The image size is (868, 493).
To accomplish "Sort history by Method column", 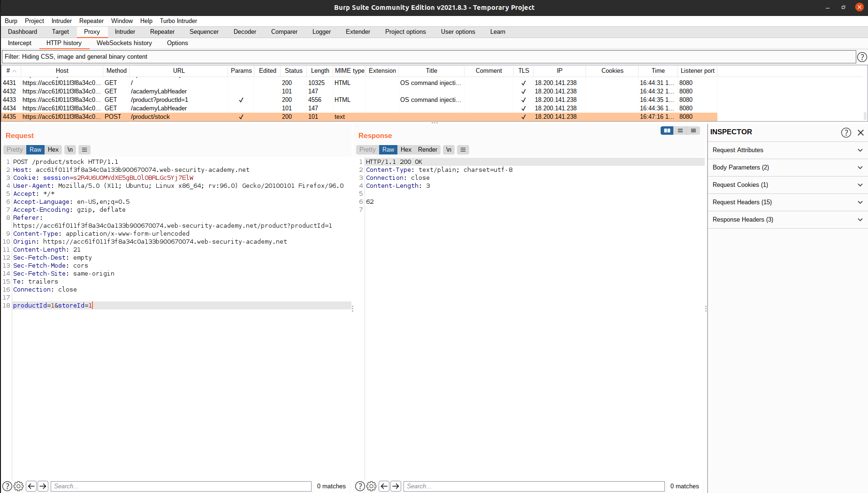I will tap(116, 71).
